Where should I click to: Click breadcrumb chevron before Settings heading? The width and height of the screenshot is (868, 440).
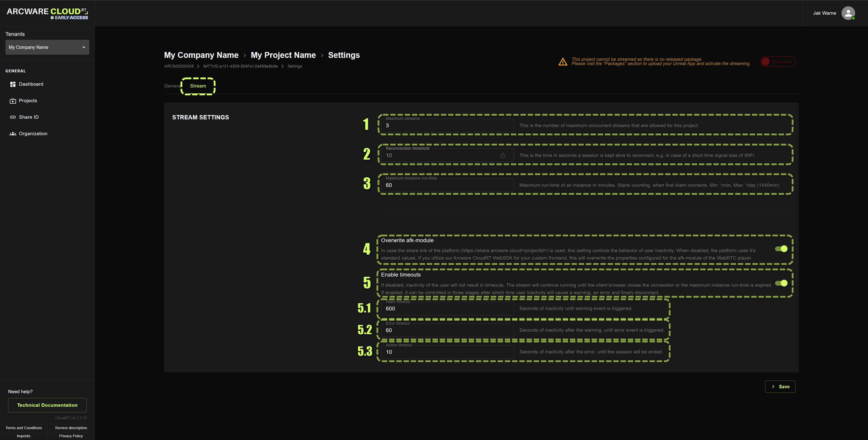[x=322, y=55]
